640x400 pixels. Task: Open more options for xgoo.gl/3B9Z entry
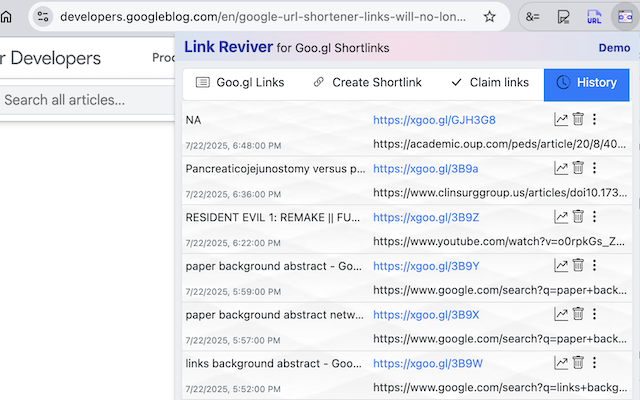[594, 217]
